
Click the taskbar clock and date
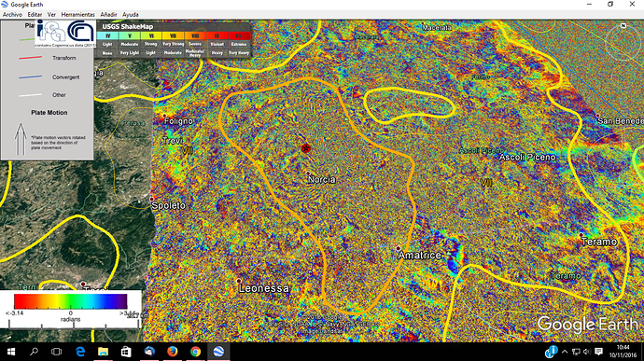pos(623,352)
